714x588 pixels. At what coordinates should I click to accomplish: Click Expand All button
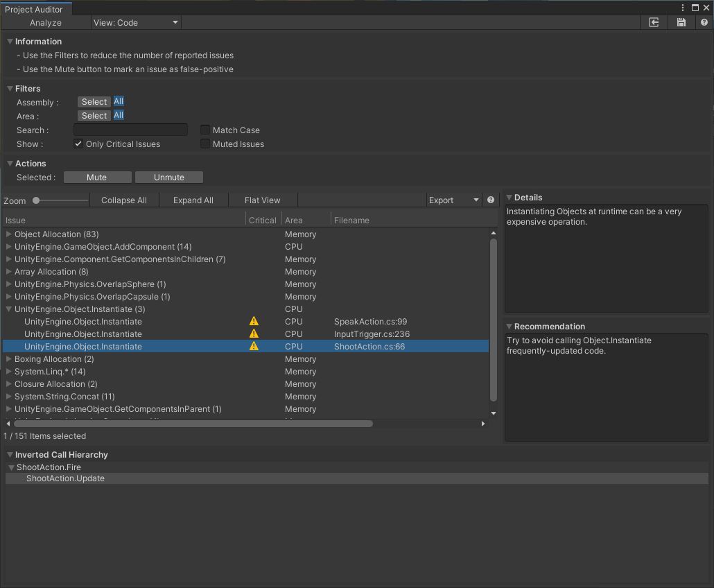[193, 200]
